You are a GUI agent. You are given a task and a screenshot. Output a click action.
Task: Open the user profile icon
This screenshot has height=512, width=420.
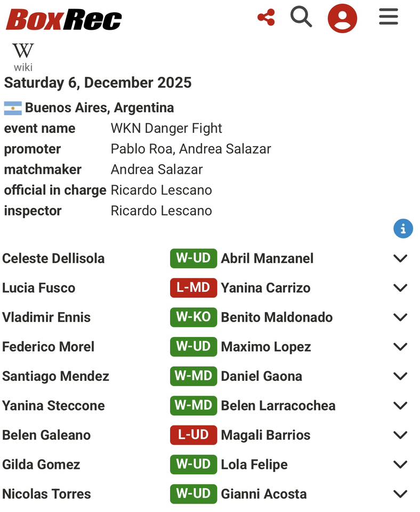[342, 19]
